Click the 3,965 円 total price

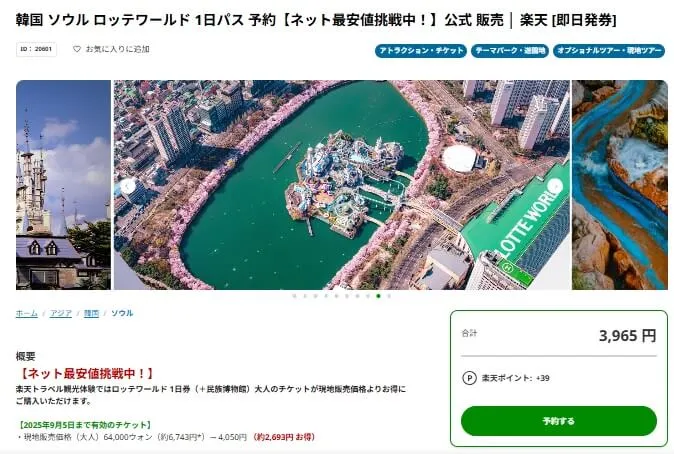click(628, 336)
